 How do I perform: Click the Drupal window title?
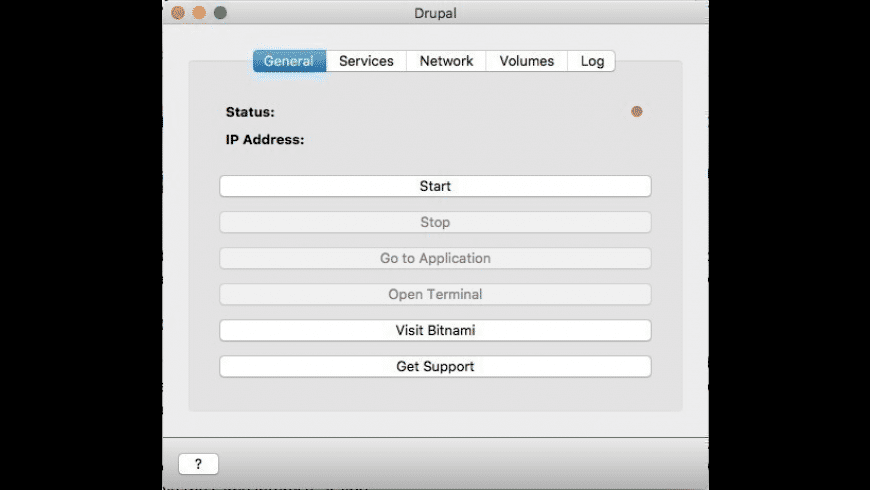coord(435,13)
